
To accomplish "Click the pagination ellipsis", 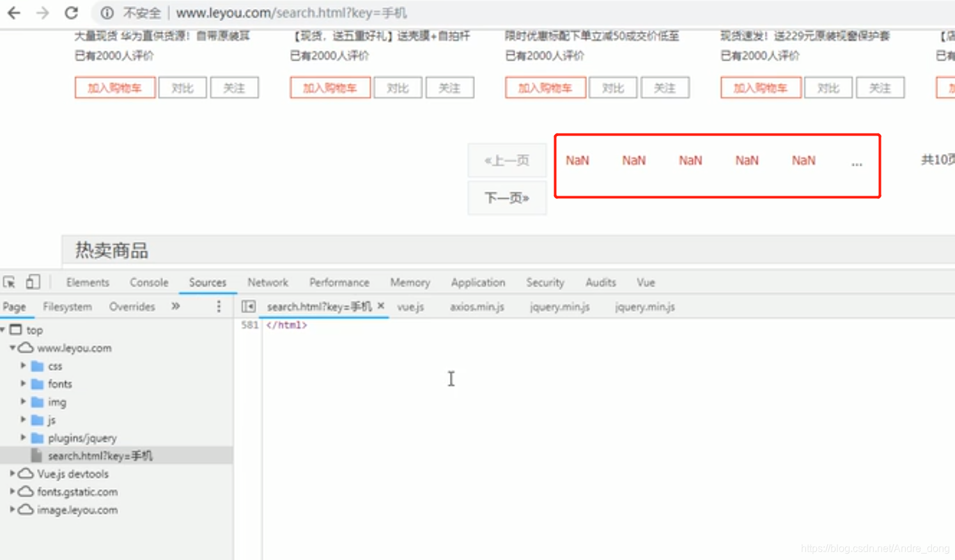I will click(x=857, y=162).
